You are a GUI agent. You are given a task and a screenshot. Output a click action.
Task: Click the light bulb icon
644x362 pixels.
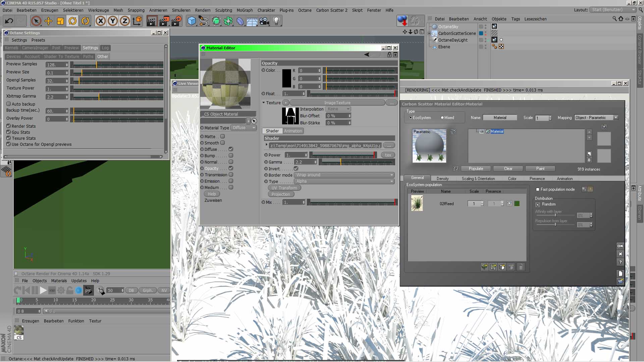point(276,21)
